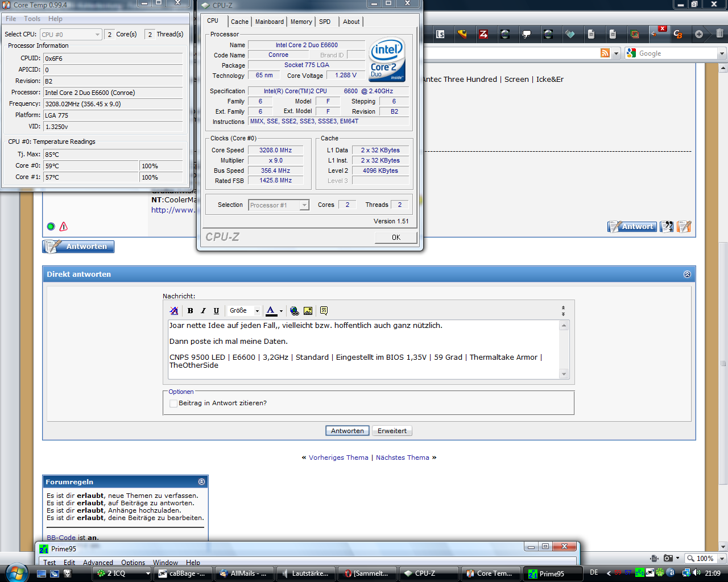
Task: Click the red Z bookmark icon in toolbar
Action: [x=483, y=34]
